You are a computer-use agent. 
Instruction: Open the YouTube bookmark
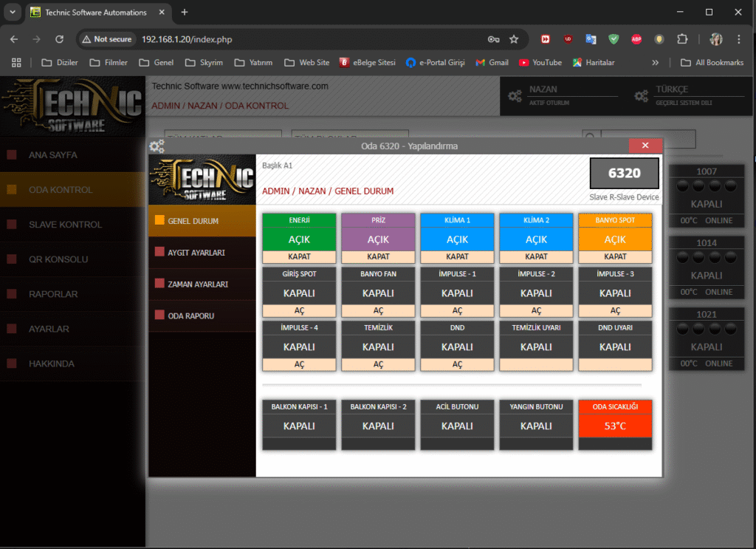click(540, 62)
